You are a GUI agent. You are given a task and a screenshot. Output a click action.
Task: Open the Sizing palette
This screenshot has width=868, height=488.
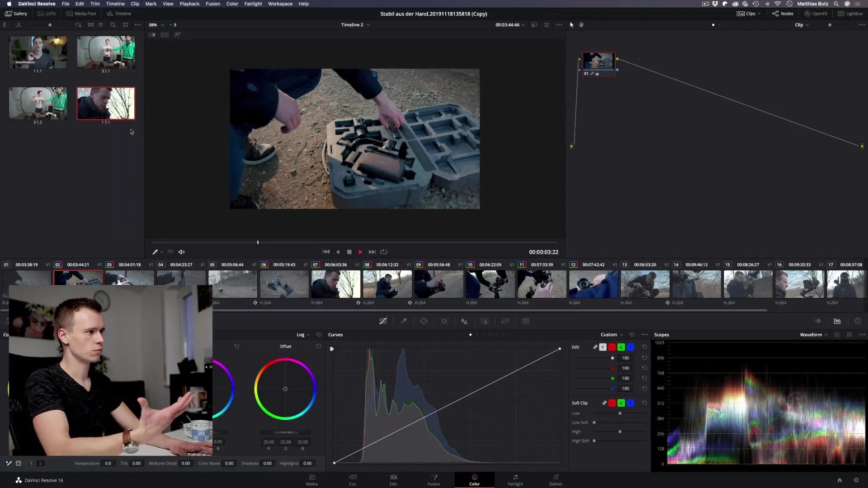[505, 321]
